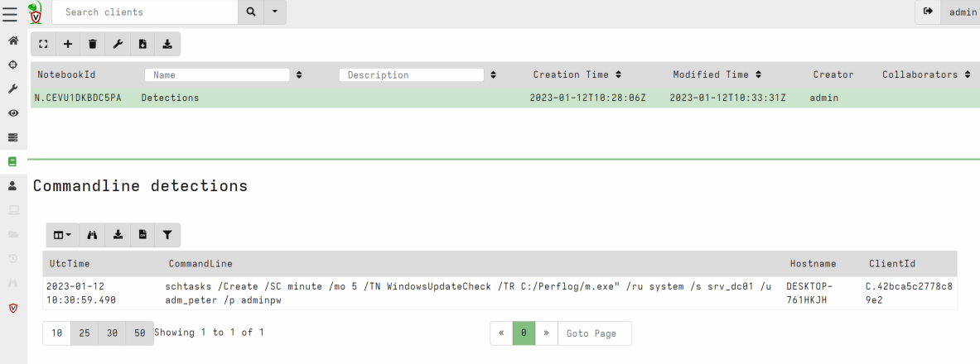
Task: Toggle full screen notebook view
Action: point(43,44)
